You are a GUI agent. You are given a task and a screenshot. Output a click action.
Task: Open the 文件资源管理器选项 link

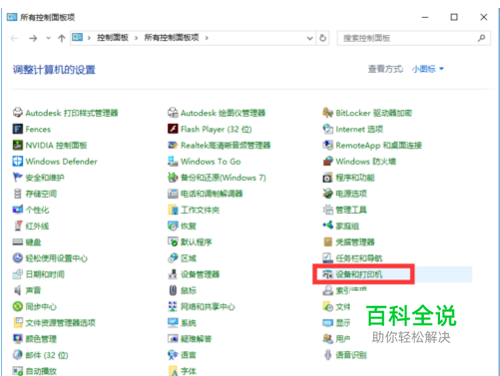coord(60,323)
